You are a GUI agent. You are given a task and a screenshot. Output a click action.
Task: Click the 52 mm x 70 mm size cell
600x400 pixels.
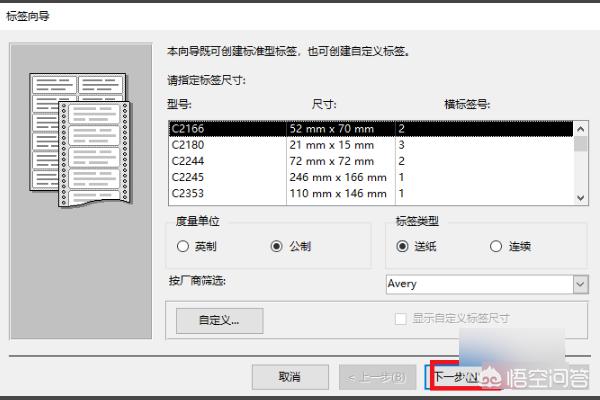click(331, 129)
